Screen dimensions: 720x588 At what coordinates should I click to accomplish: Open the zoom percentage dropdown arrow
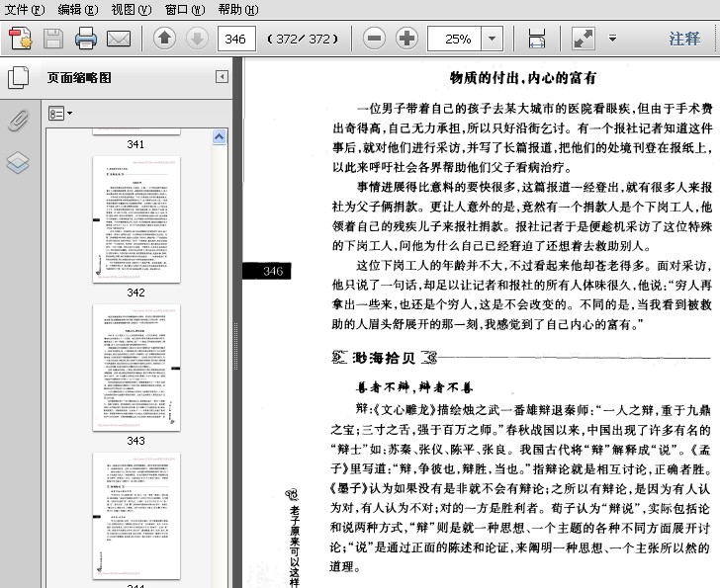pyautogui.click(x=492, y=39)
